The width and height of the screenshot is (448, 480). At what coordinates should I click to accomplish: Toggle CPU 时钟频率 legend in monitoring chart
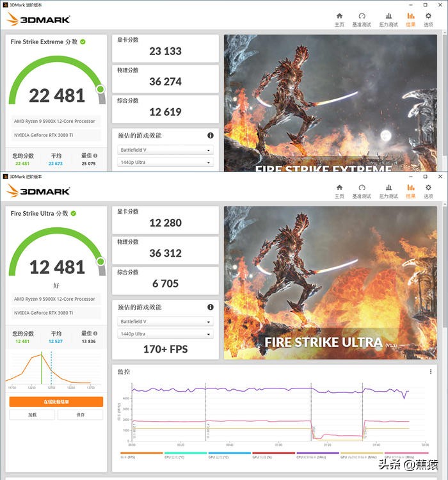point(317,455)
